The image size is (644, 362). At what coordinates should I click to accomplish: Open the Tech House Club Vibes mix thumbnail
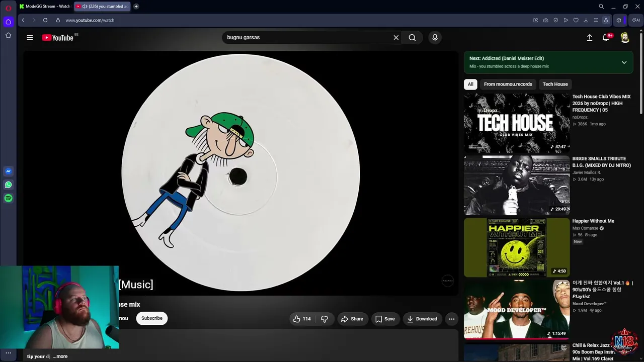coord(517,123)
